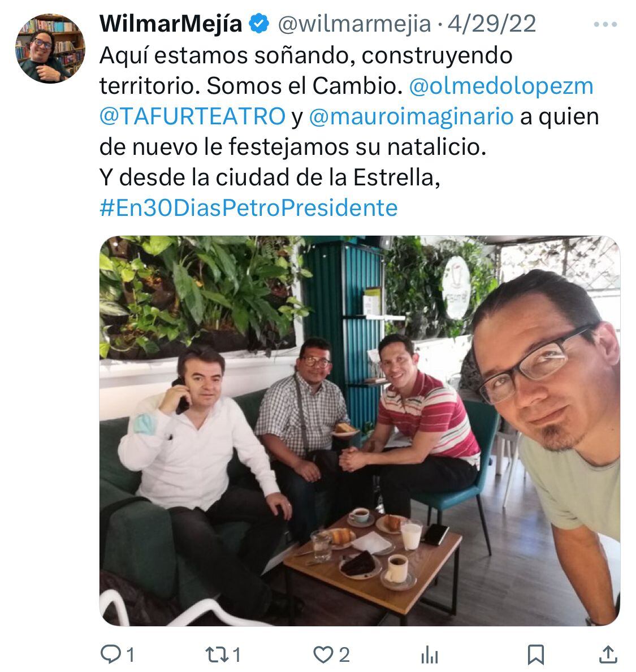Click the blue verified badge

(x=259, y=23)
